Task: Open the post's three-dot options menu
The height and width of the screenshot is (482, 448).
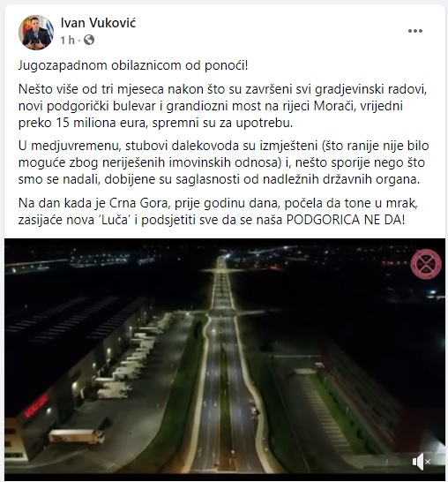Action: click(x=415, y=31)
